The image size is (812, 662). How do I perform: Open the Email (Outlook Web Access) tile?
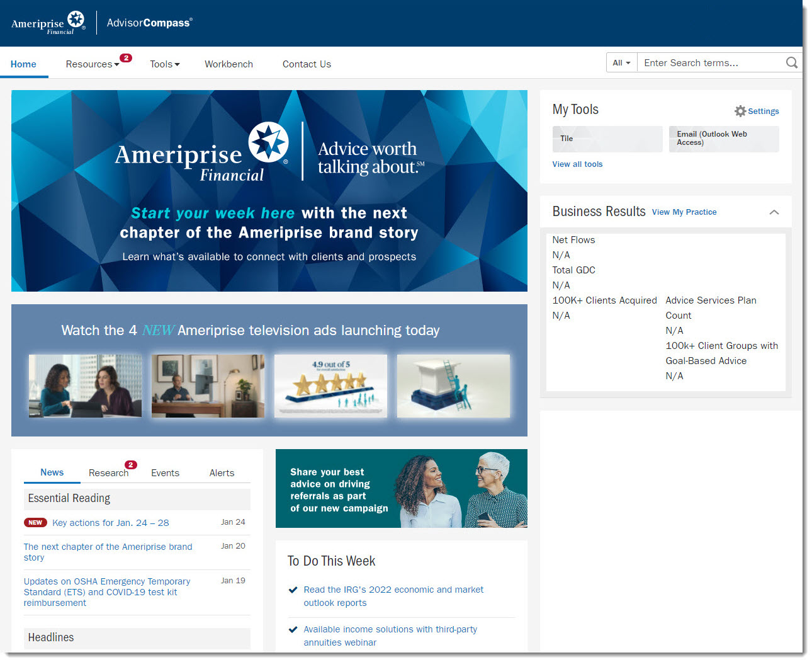[x=723, y=139]
